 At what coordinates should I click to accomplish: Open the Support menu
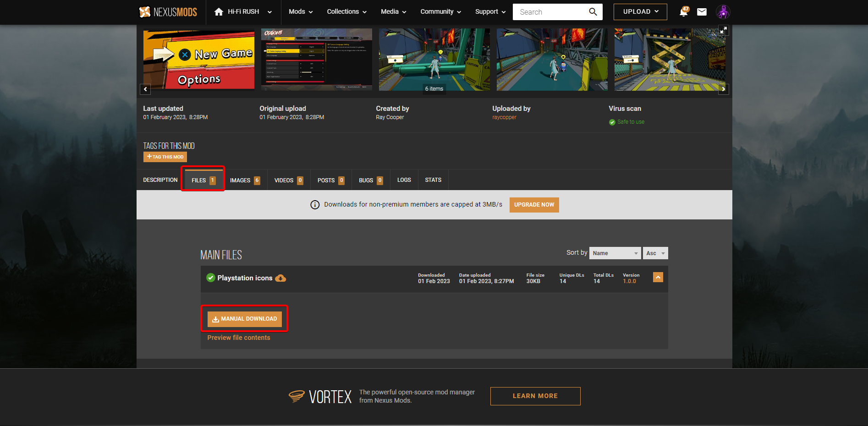[490, 12]
